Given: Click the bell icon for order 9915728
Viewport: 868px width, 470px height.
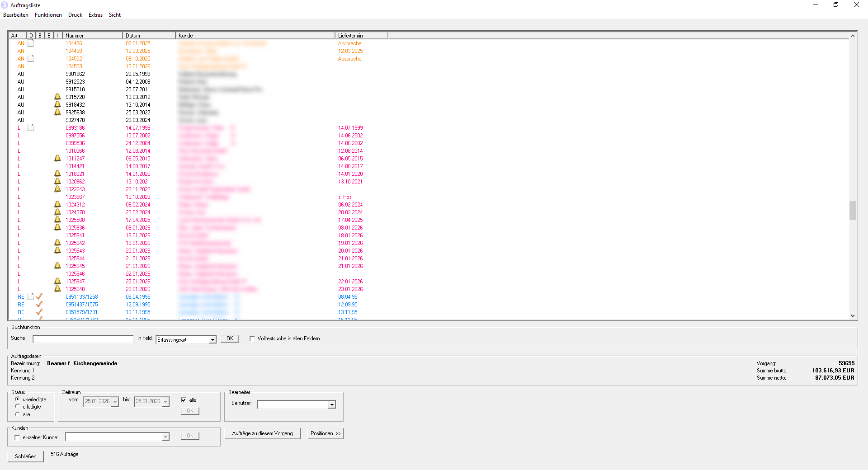Looking at the screenshot, I should (57, 97).
